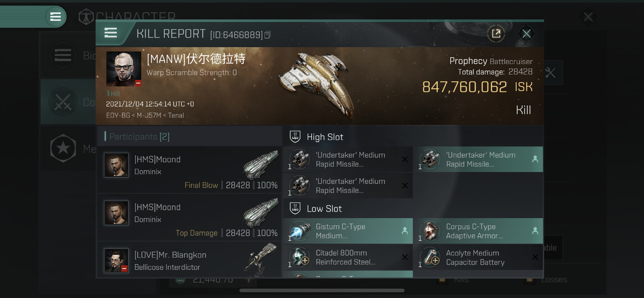The width and height of the screenshot is (644, 298).
Task: View the victim's character portrait
Action: [x=124, y=69]
